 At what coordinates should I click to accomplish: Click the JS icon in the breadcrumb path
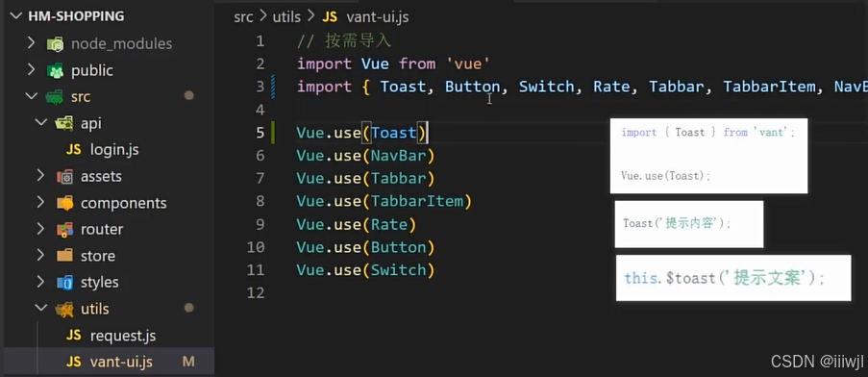[330, 17]
